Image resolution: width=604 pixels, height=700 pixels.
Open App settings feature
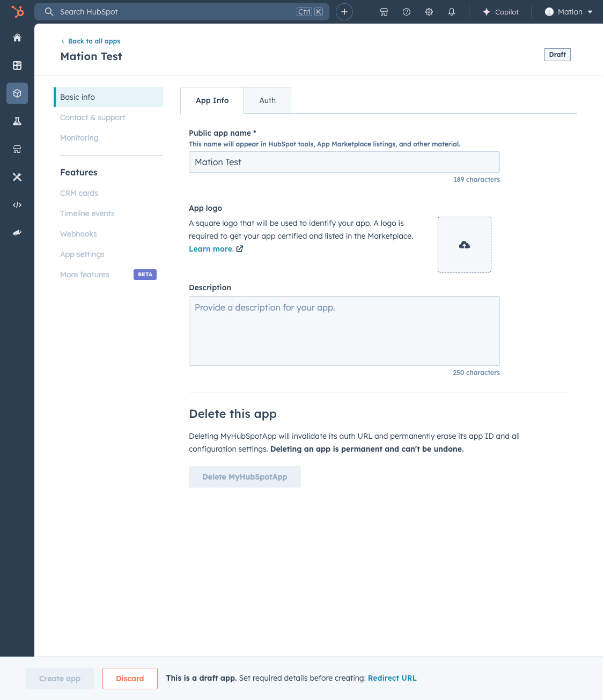[x=82, y=254]
